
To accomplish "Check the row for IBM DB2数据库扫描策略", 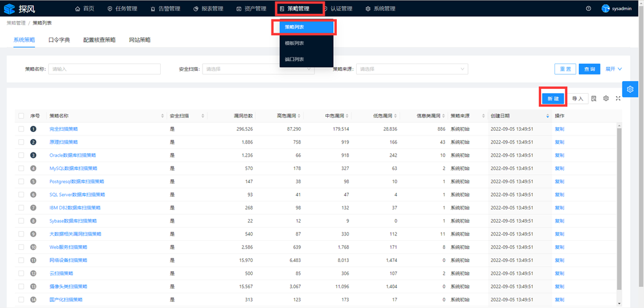I will pos(21,208).
